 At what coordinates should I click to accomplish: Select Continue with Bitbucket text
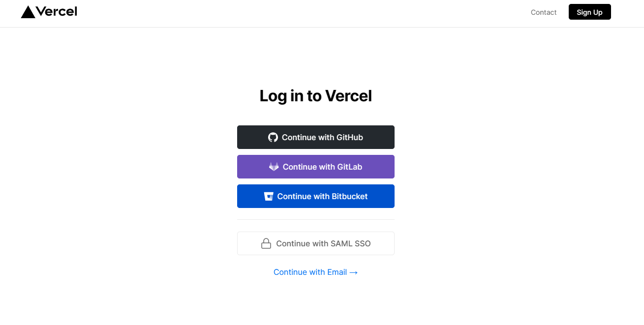322,196
